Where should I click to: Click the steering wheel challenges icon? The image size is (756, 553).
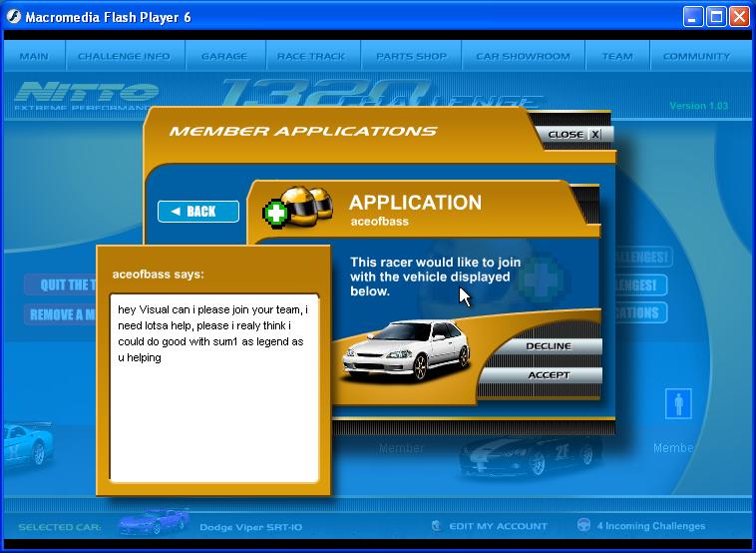tap(583, 525)
